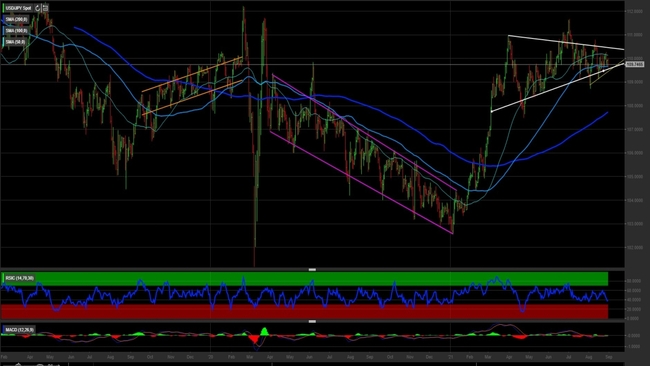Click the 112.0000 price axis label

[x=635, y=11]
